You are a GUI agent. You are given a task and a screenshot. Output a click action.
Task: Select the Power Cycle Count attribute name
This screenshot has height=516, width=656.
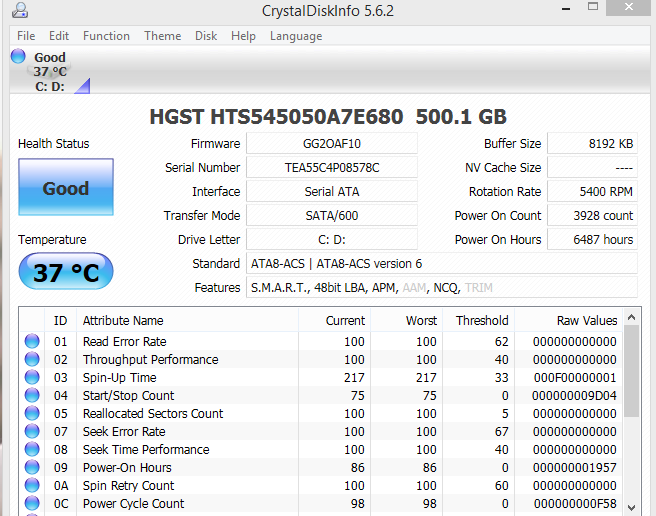[x=133, y=503]
